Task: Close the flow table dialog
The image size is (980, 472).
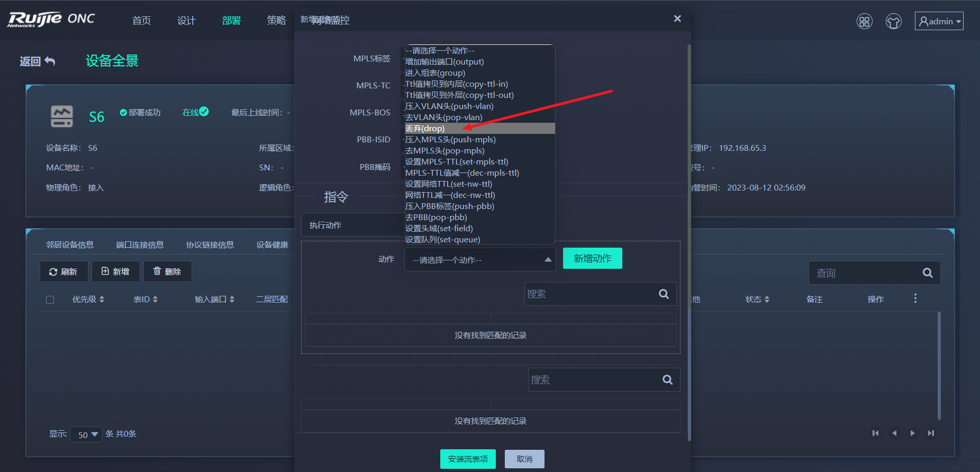Action: click(x=677, y=19)
